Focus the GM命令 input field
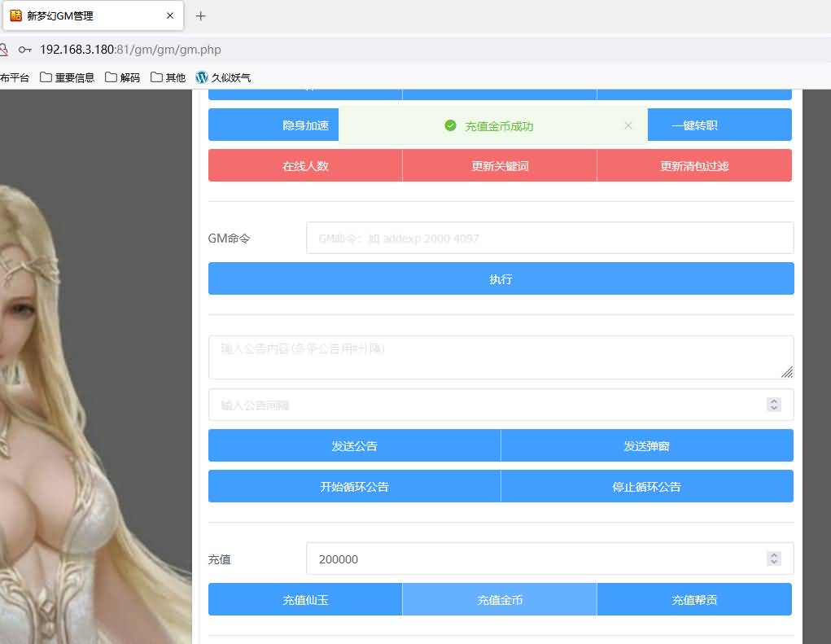 (x=549, y=239)
